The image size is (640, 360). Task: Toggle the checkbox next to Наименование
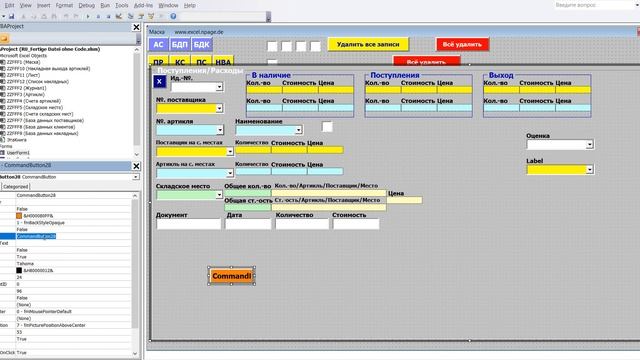point(327,127)
